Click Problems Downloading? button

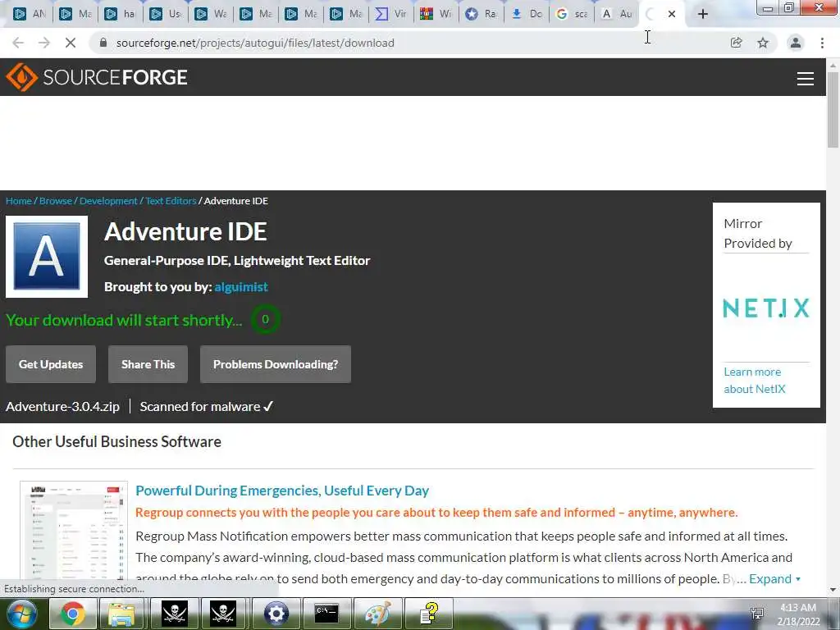coord(276,364)
